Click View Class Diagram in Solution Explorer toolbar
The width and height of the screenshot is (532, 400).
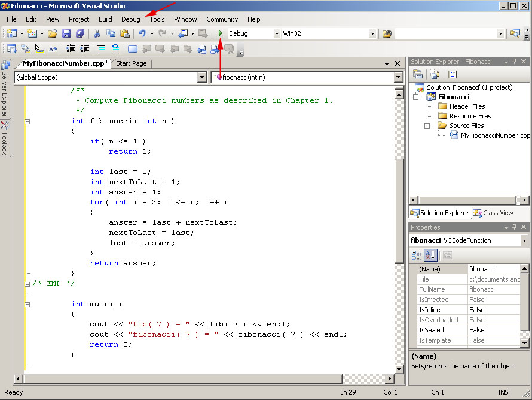[452, 74]
